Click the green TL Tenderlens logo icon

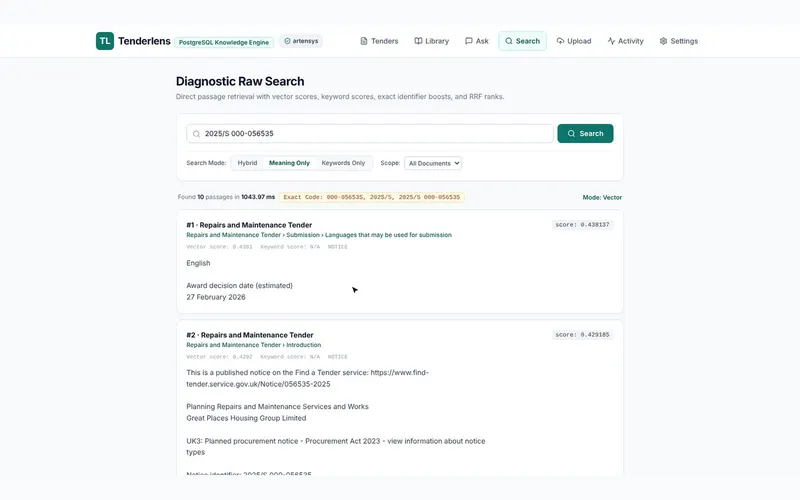pos(105,41)
